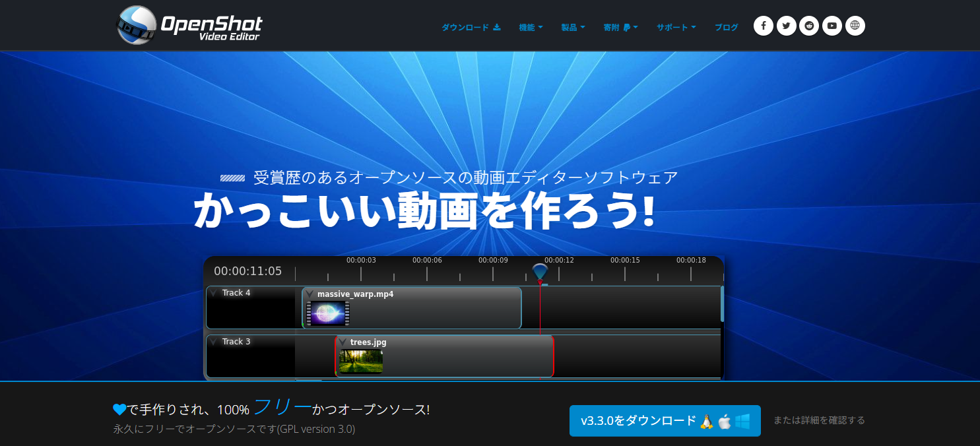Viewport: 980px width, 446px height.
Task: Click the timeline vertical scrollbar handle
Action: [722, 303]
